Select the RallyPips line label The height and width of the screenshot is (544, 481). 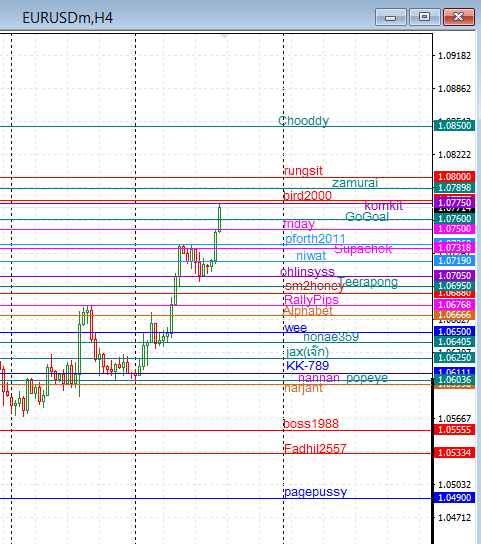coord(311,300)
